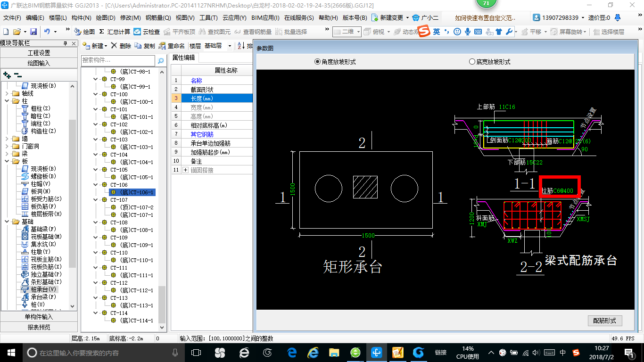Click the search magnifier next to 搜索构件
644x362 pixels.
pos(161,60)
